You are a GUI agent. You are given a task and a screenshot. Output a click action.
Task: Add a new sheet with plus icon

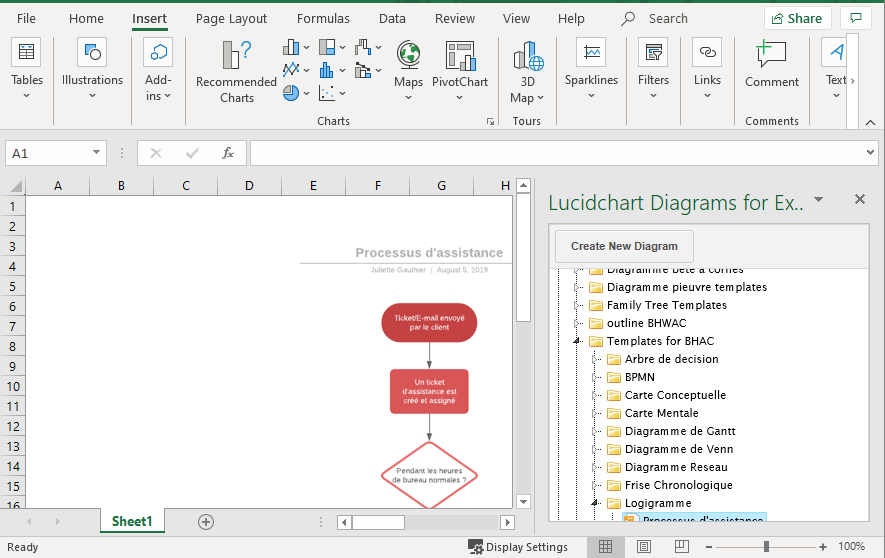point(206,522)
